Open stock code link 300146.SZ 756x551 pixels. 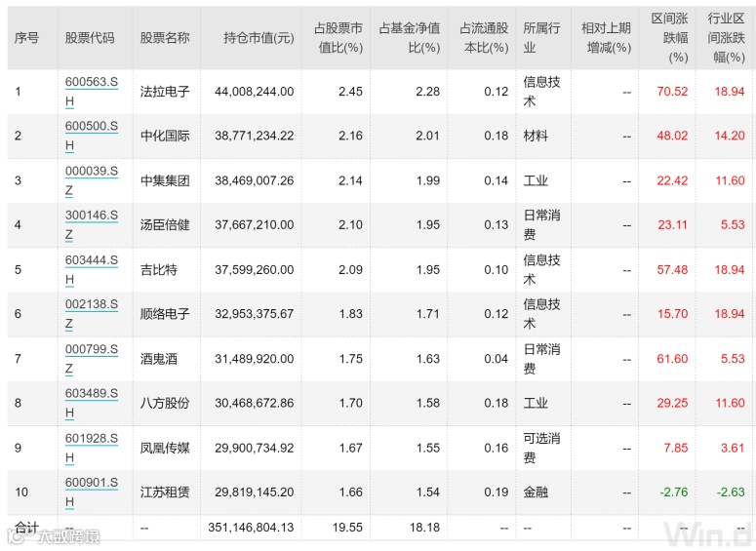tap(92, 225)
